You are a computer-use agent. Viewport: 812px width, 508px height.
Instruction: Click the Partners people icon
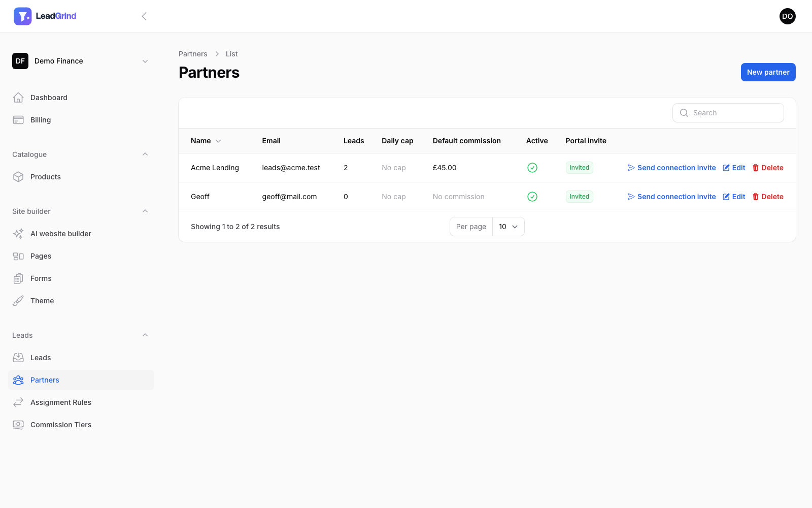[x=18, y=380]
